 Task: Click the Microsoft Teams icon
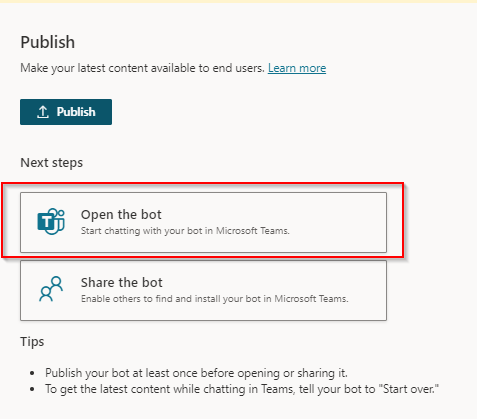point(51,221)
